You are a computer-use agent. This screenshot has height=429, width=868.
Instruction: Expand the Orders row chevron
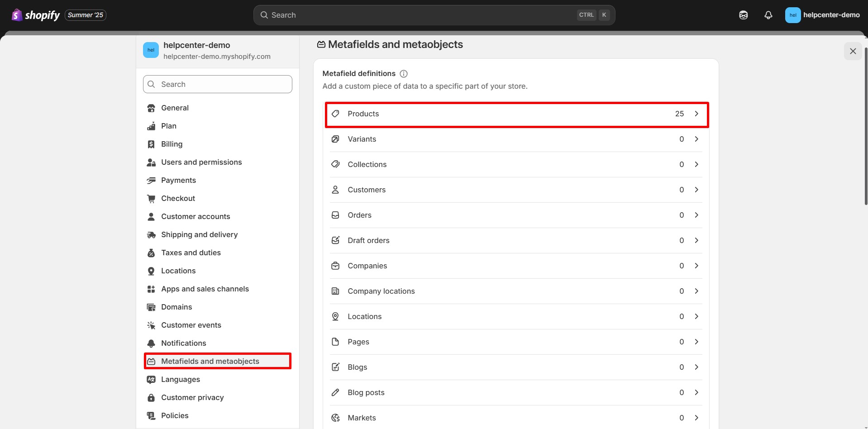point(696,215)
